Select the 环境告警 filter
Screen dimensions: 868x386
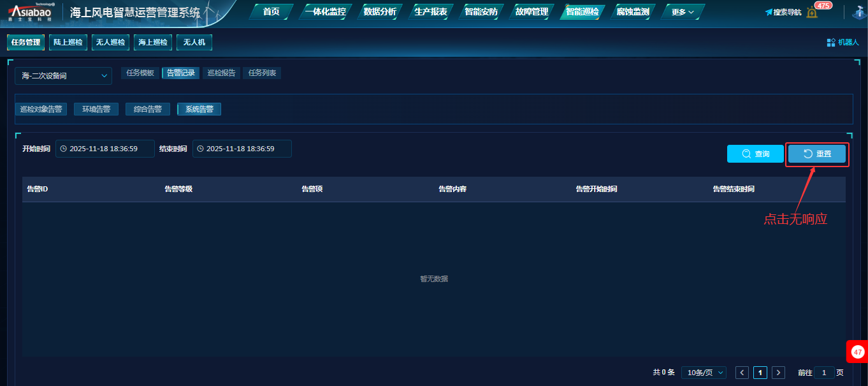tap(96, 109)
